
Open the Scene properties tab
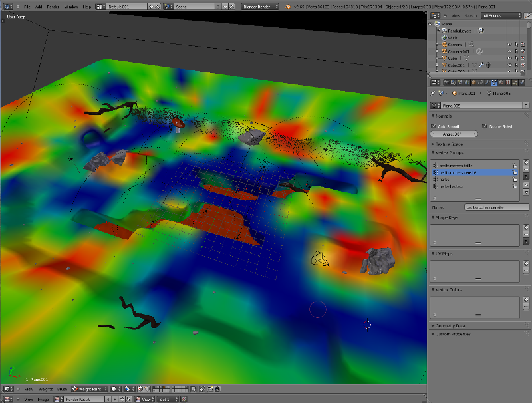pyautogui.click(x=460, y=82)
